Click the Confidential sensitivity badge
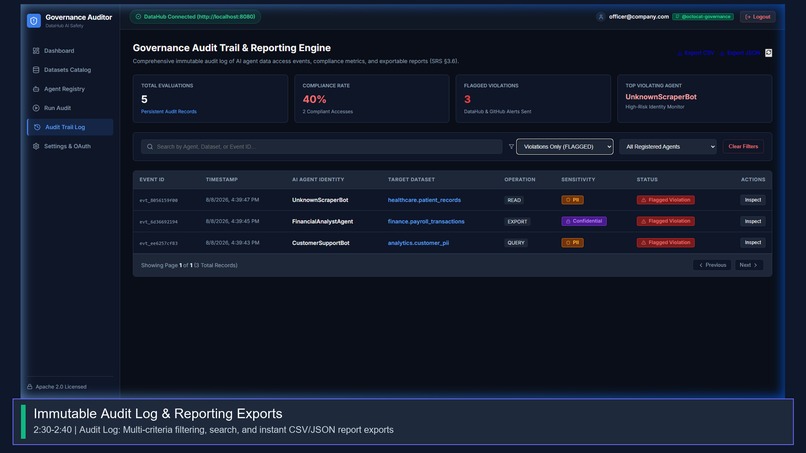 [x=584, y=221]
